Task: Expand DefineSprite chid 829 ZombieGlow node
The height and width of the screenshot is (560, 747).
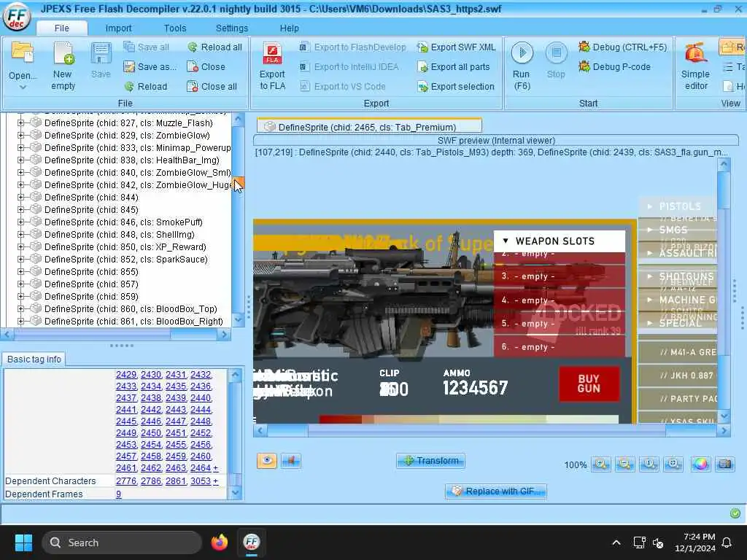Action: pyautogui.click(x=20, y=135)
